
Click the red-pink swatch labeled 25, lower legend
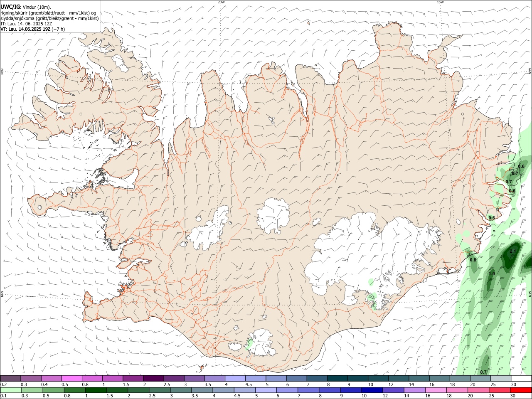[500, 390]
